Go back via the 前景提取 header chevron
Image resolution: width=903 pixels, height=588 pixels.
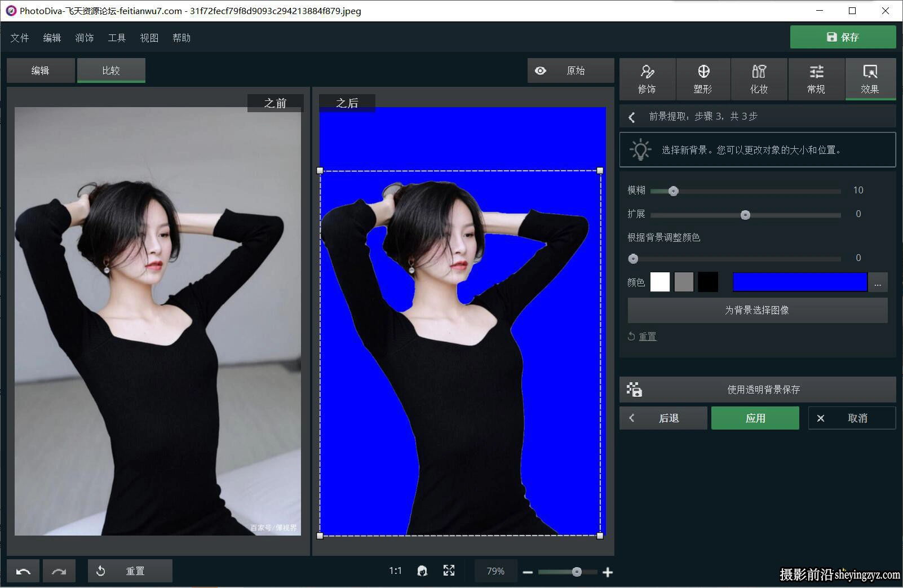632,117
